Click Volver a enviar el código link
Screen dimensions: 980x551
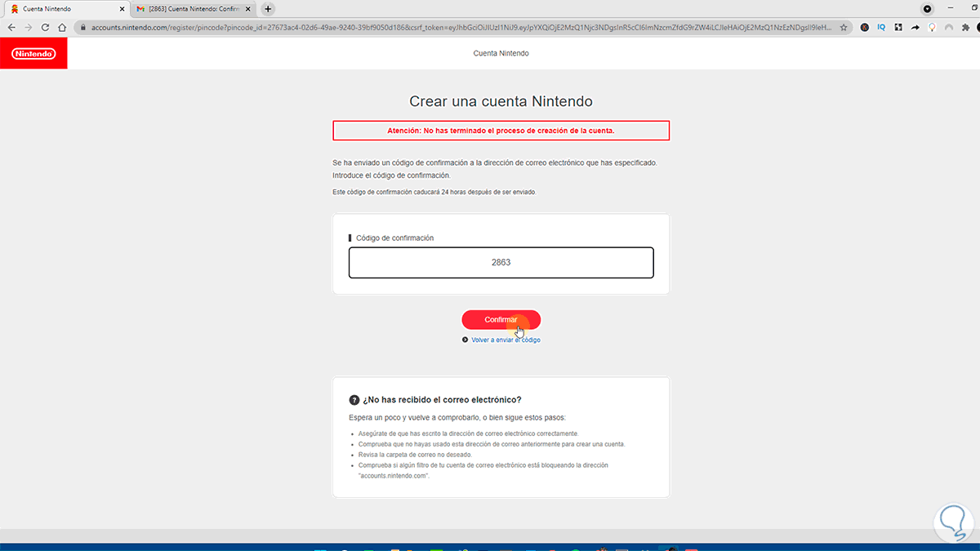coord(506,340)
